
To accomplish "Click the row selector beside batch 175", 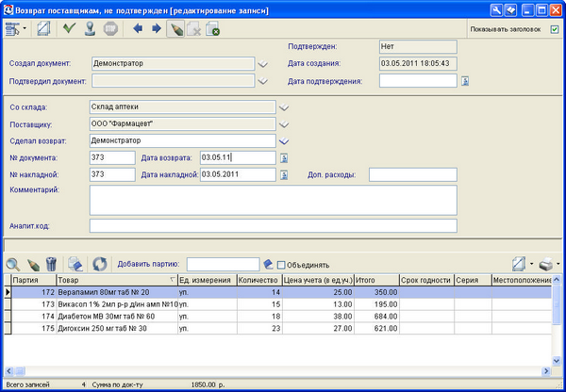I will coord(8,329).
